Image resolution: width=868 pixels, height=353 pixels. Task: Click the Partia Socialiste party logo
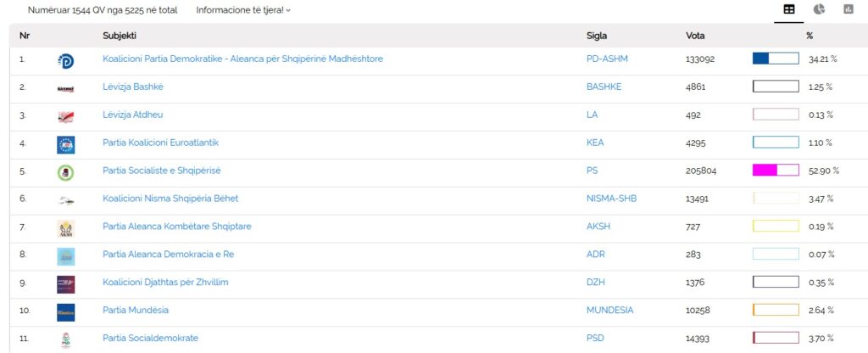tap(65, 172)
